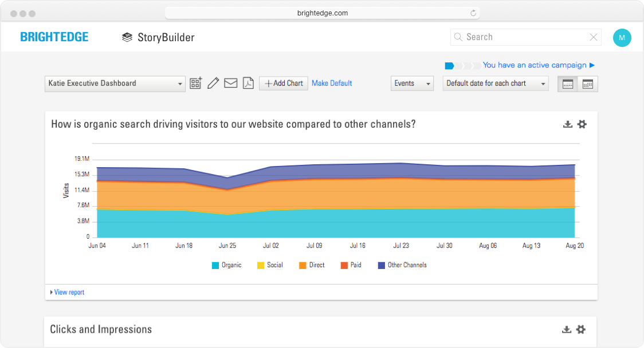Expand Default date for each chart dropdown
This screenshot has width=644, height=348.
point(496,84)
